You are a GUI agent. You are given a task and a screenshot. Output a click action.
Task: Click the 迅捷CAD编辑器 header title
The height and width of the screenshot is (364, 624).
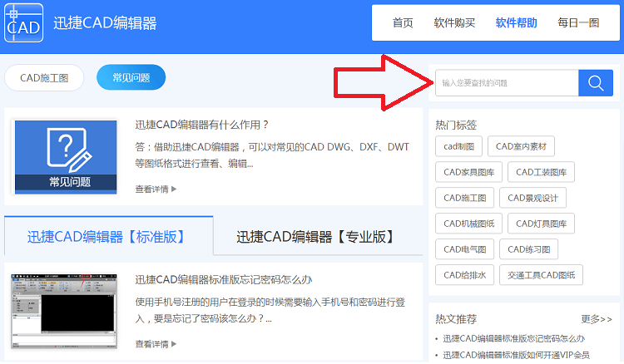click(x=105, y=23)
